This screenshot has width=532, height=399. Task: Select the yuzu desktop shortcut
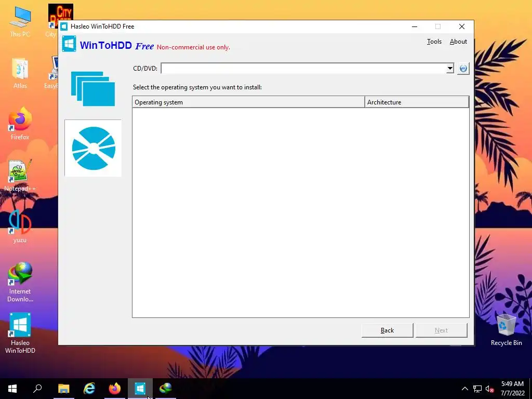[20, 227]
